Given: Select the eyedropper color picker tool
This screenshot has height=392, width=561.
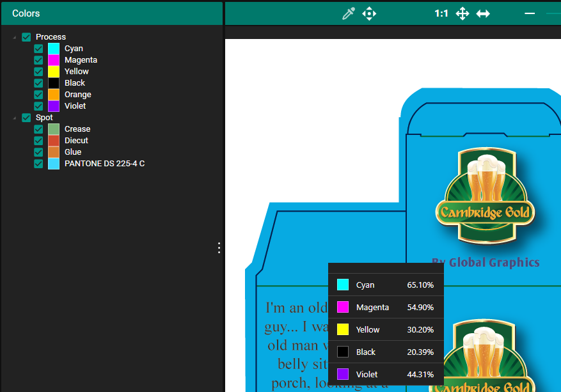Looking at the screenshot, I should (x=349, y=13).
